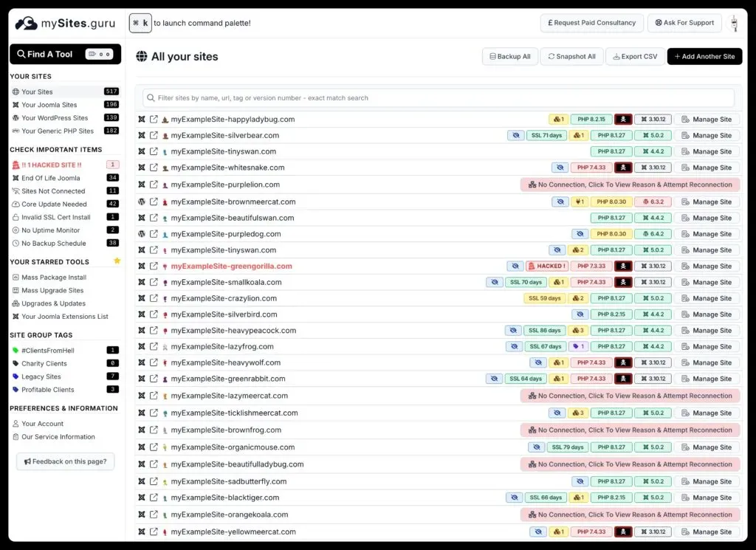Click the HACKED badge on greengorilla row
The width and height of the screenshot is (756, 550).
[x=547, y=266]
